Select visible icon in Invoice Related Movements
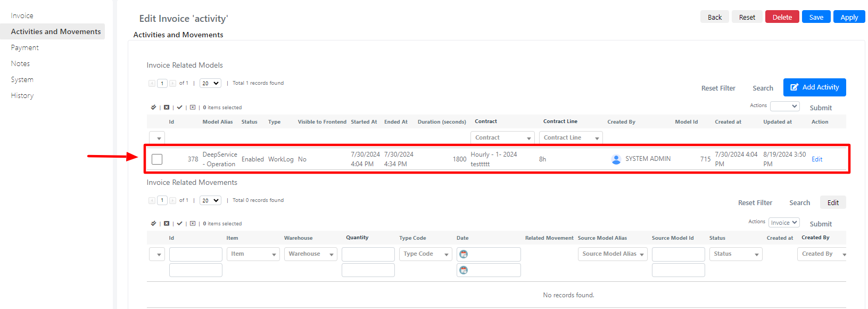Viewport: 868px width, 309px height. (x=180, y=223)
